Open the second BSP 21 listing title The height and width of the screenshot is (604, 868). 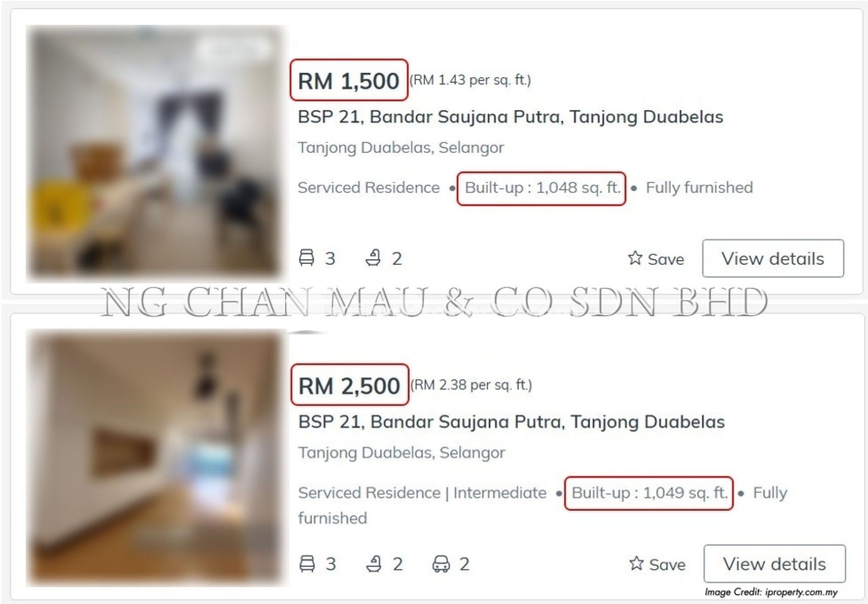[x=512, y=422]
